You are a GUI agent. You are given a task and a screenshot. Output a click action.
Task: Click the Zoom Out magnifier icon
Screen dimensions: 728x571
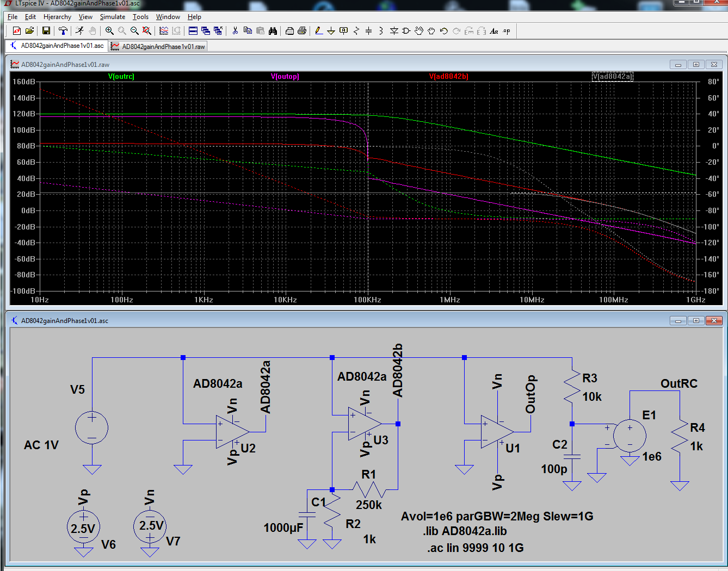pyautogui.click(x=134, y=31)
